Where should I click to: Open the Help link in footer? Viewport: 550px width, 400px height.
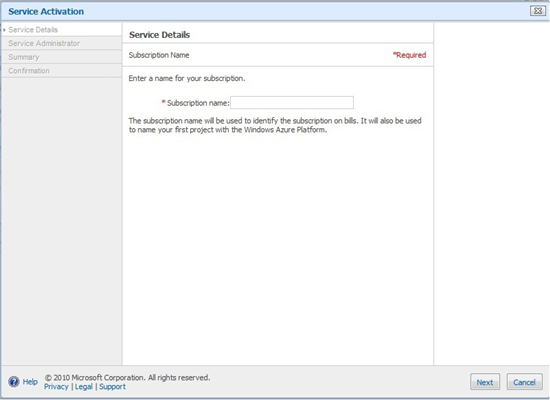pyautogui.click(x=30, y=381)
